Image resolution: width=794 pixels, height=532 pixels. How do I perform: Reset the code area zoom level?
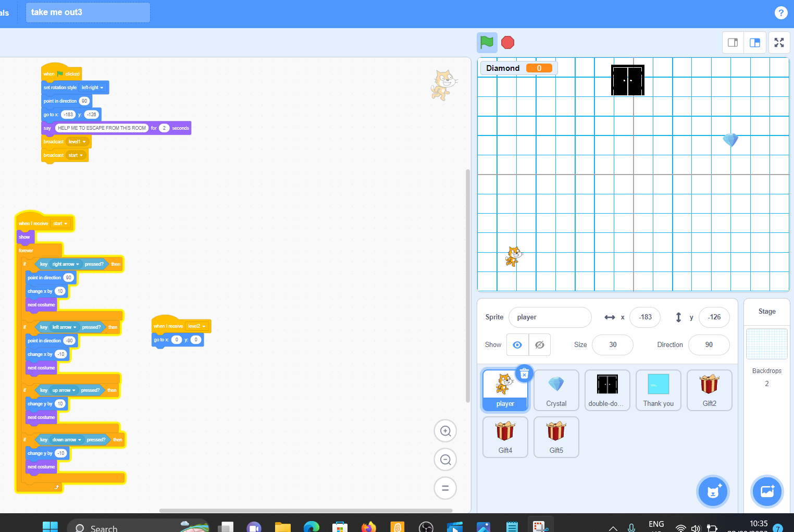point(445,488)
